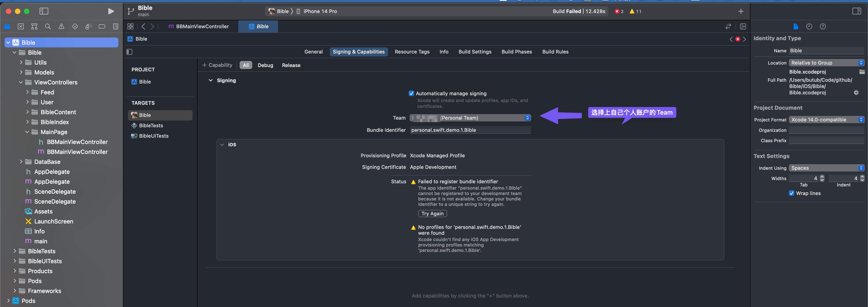Filter capabilities by Debug

pos(265,65)
